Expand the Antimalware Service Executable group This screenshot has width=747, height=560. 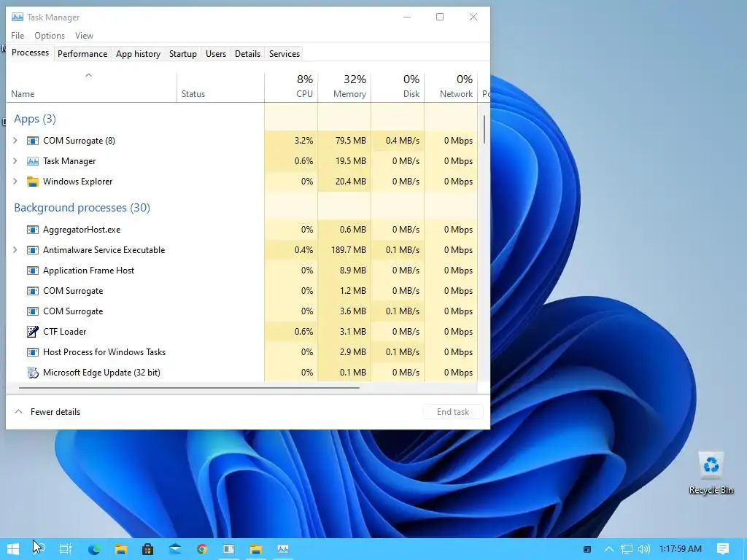[x=15, y=250]
